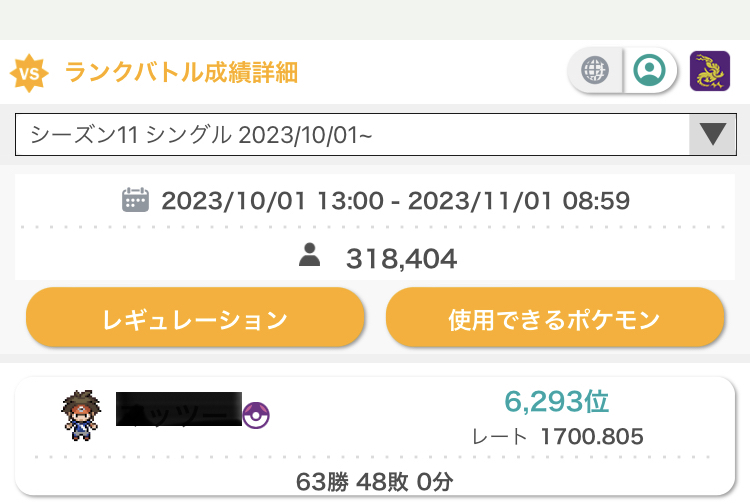Screen dimensions: 750x504
Task: Click the orange VS badge icon
Action: tap(30, 73)
